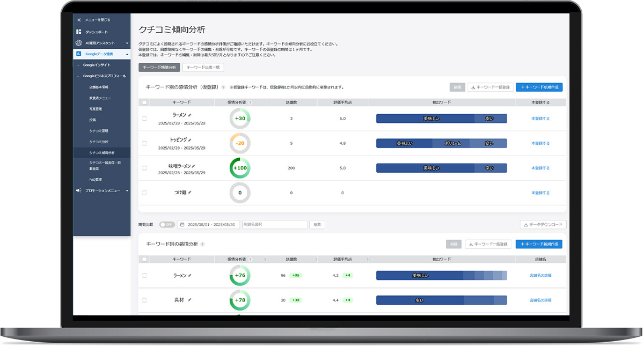Collapse the Googleデータ連携 menu section
The image size is (644, 347).
click(127, 54)
